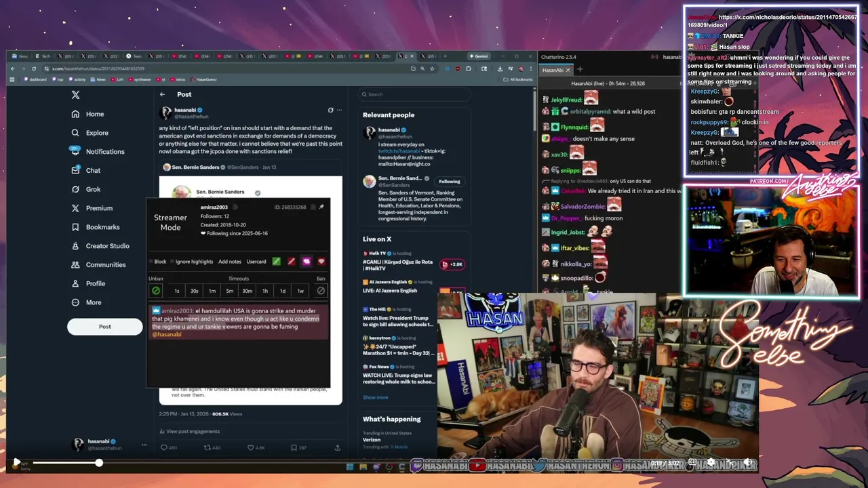Open Notifications in X sidebar

coord(98,152)
